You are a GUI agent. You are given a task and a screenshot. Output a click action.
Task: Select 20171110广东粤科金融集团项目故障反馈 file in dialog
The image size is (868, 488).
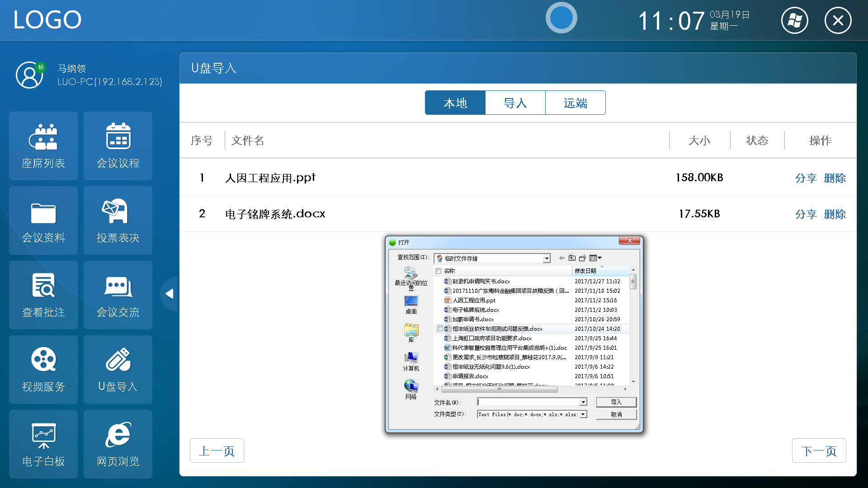[x=506, y=291]
